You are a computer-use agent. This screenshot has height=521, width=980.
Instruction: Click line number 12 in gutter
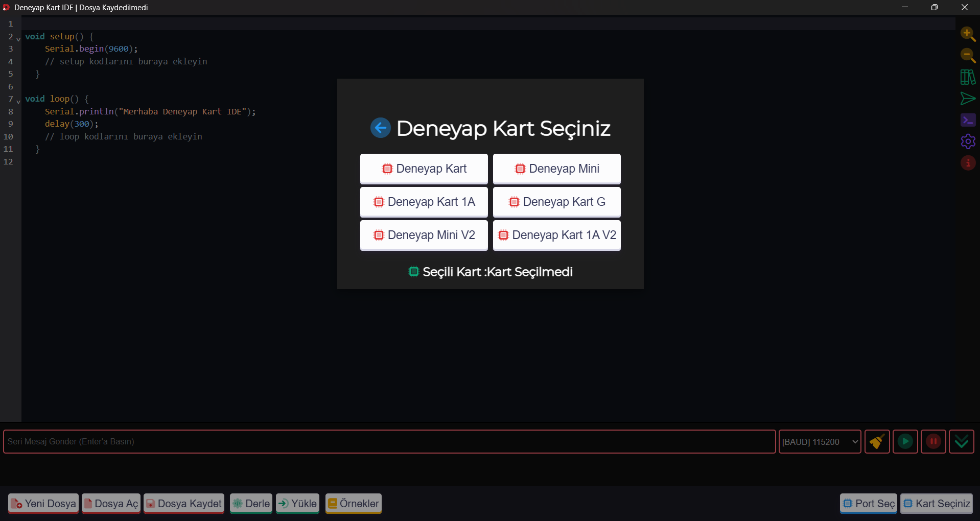tap(9, 161)
